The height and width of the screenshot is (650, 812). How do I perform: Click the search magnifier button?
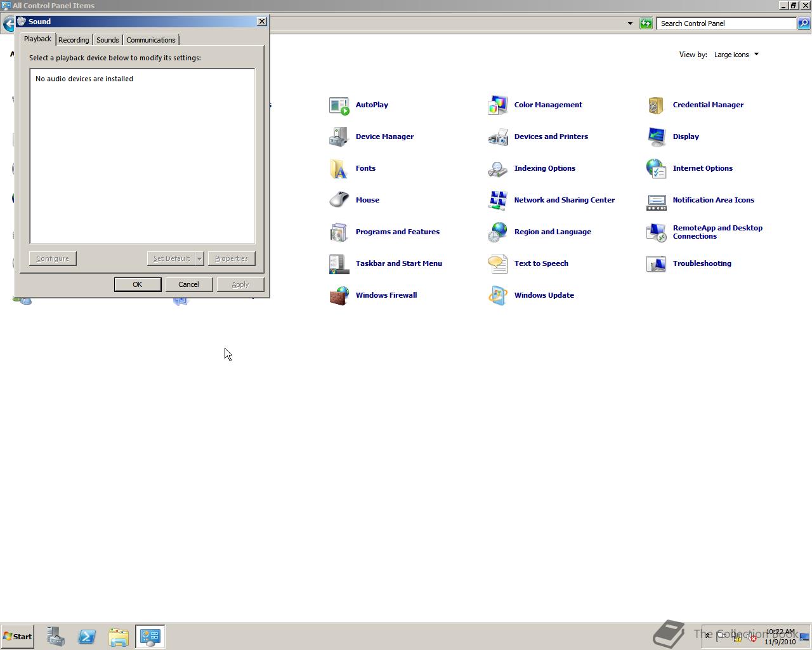click(x=804, y=23)
